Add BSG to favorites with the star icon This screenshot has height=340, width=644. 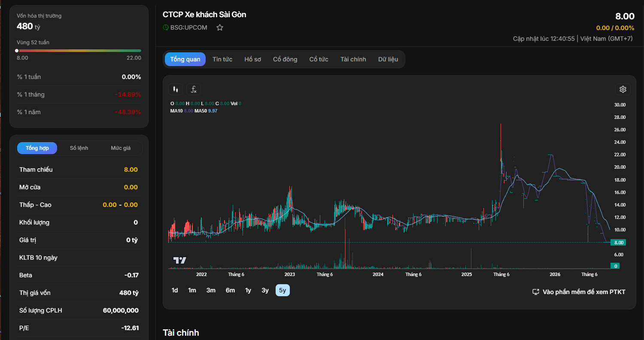coord(220,27)
